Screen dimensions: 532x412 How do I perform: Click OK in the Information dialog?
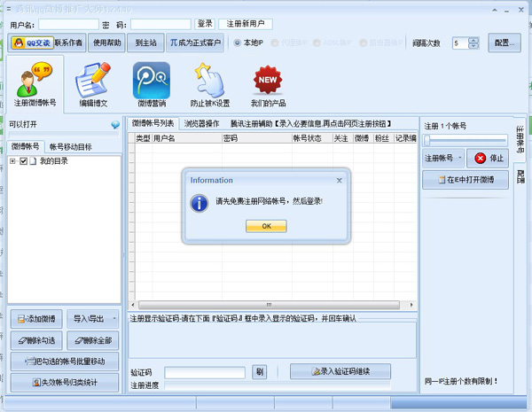tap(266, 226)
